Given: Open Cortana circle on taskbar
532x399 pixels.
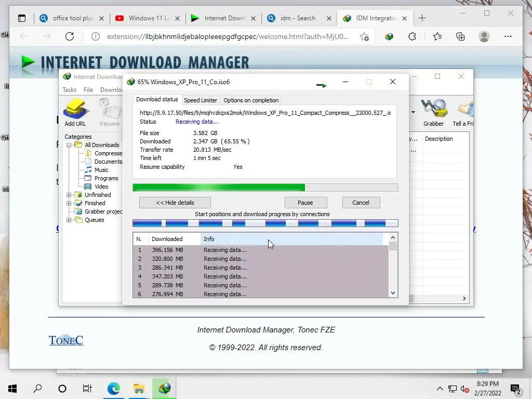Looking at the screenshot, I should (62, 388).
